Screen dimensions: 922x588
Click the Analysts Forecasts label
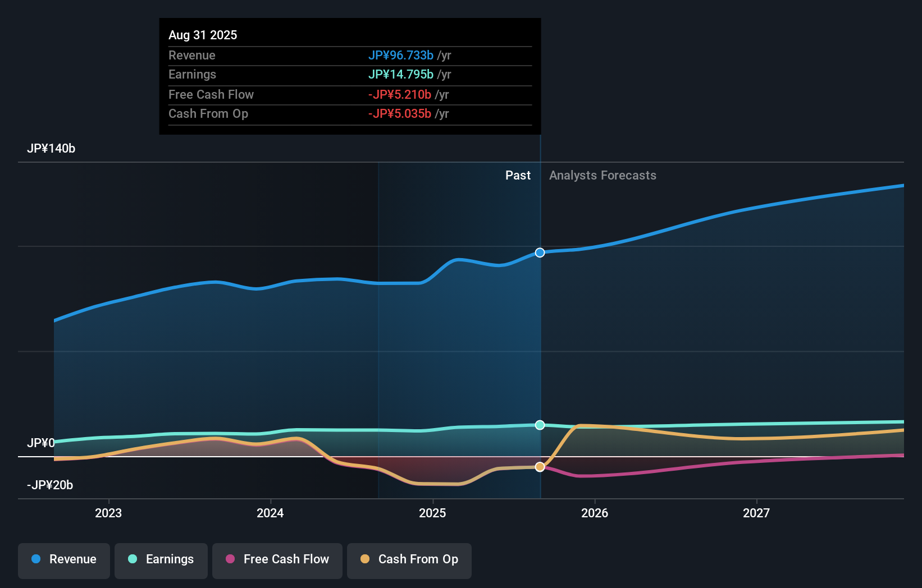coord(603,176)
